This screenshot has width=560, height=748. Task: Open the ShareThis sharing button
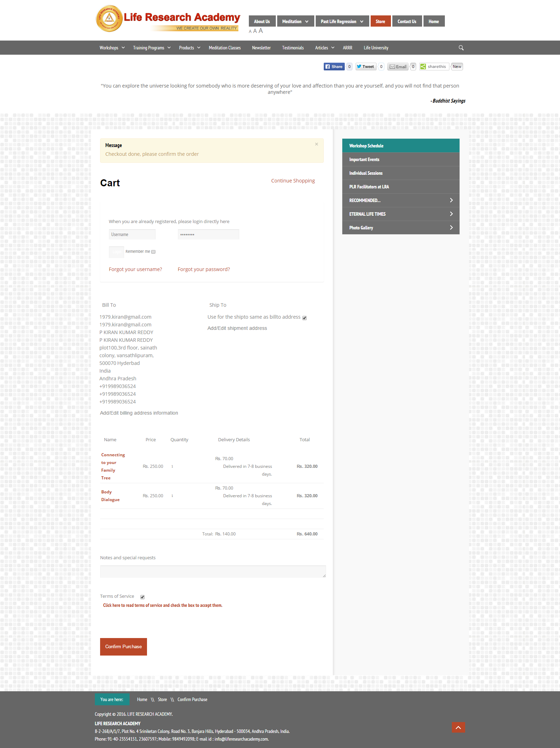tap(434, 67)
